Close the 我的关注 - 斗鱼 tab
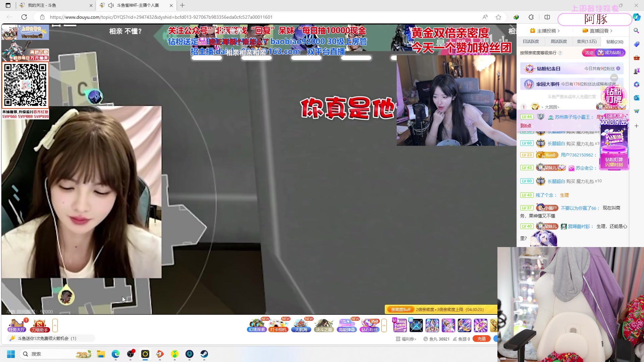The height and width of the screenshot is (362, 644). (x=91, y=5)
